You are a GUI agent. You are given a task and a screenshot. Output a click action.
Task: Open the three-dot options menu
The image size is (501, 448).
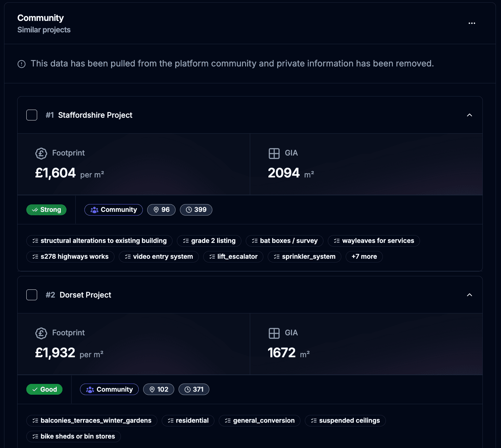point(472,23)
